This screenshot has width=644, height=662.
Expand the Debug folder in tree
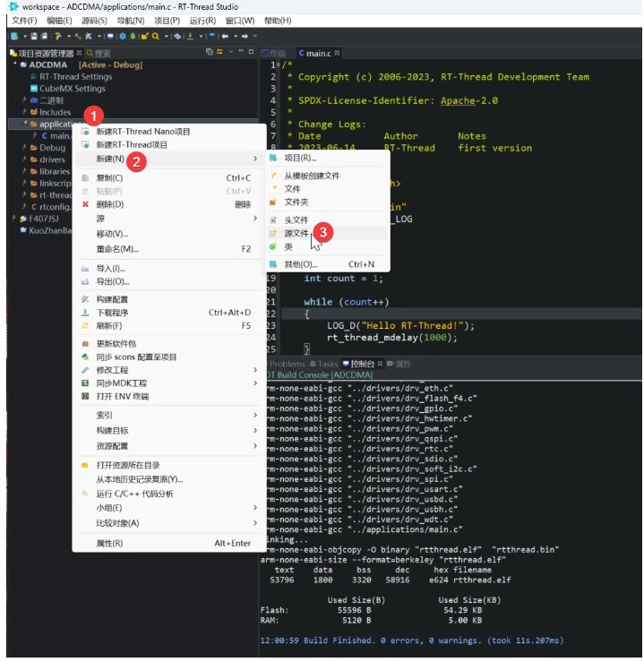tap(24, 147)
